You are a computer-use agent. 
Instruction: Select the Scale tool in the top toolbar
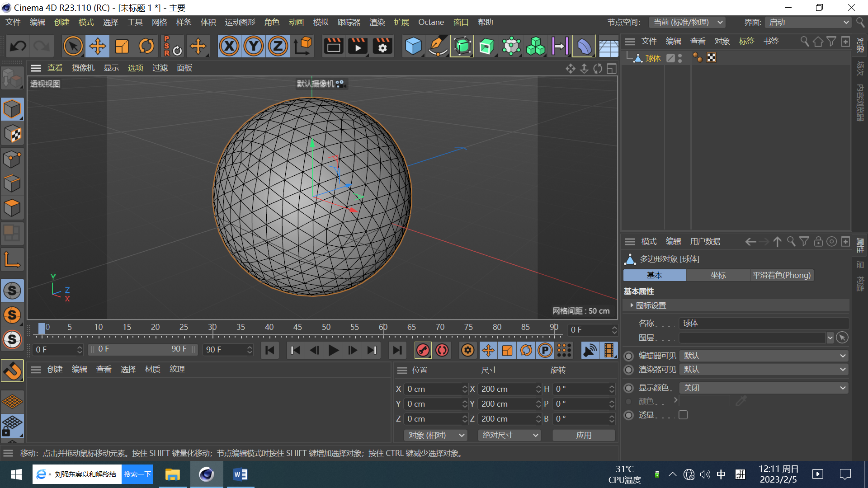(122, 46)
